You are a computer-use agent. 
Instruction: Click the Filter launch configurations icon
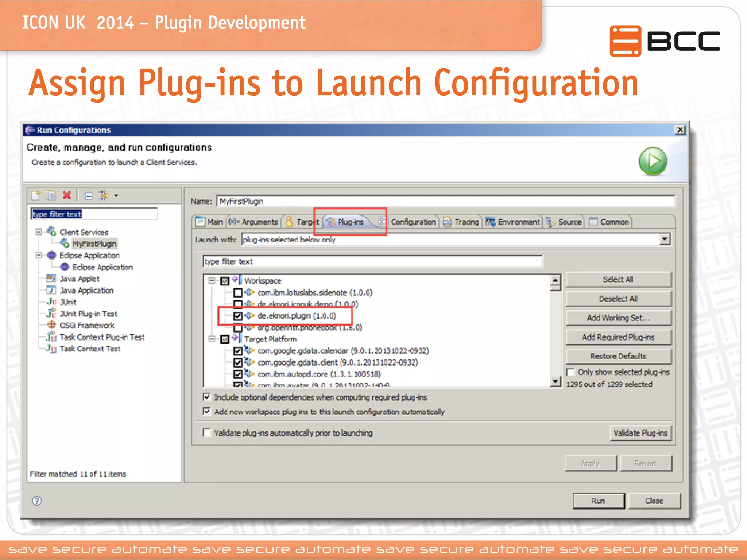tap(104, 195)
